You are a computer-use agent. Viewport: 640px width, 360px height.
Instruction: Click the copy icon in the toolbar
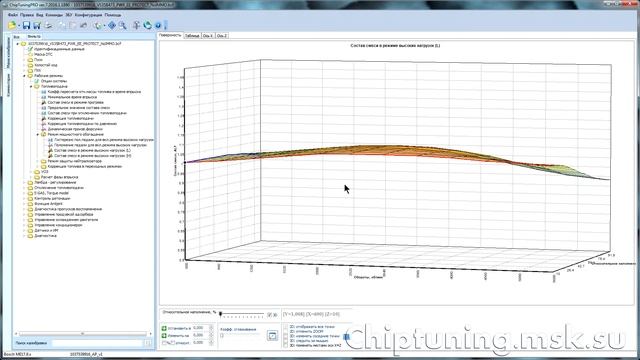click(62, 25)
